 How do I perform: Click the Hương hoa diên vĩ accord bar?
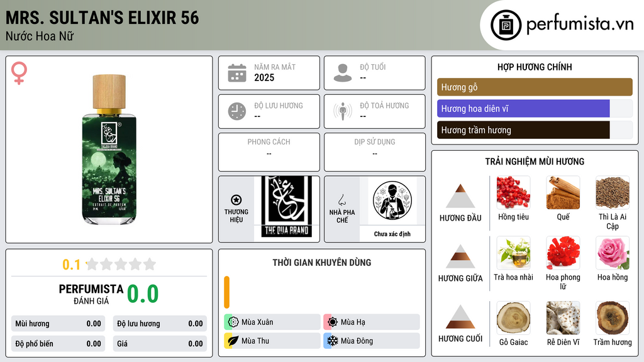[535, 108]
